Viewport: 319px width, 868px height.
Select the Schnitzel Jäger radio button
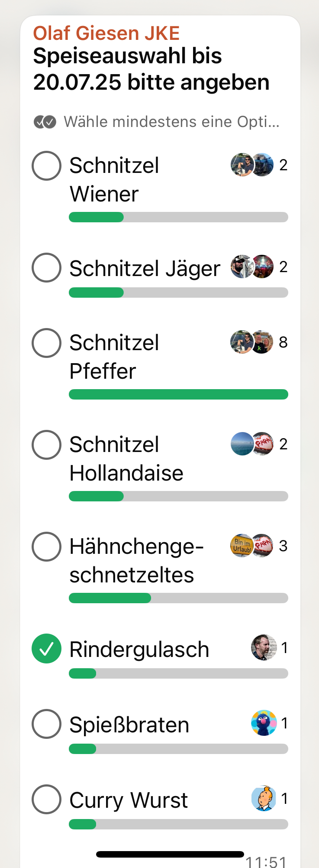[46, 267]
